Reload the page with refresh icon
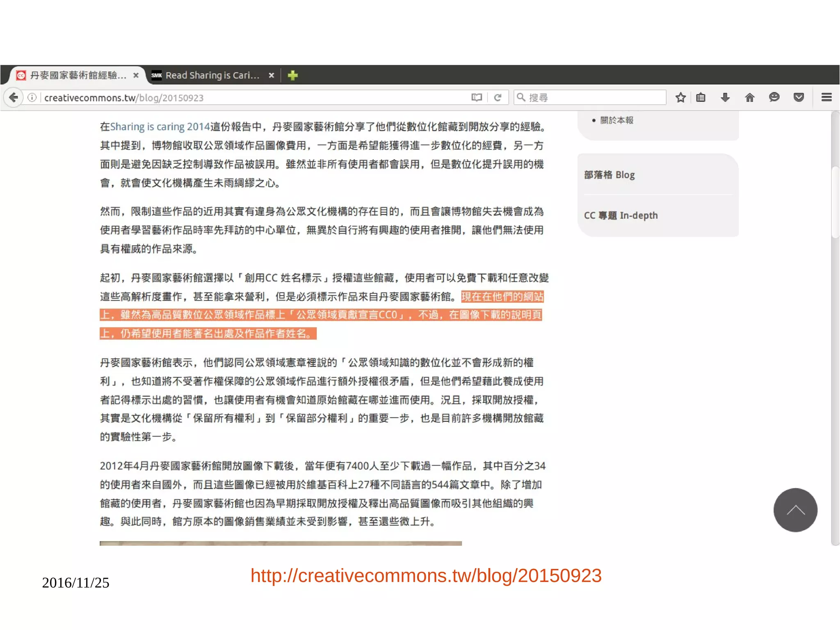This screenshot has height=630, width=840. click(498, 97)
